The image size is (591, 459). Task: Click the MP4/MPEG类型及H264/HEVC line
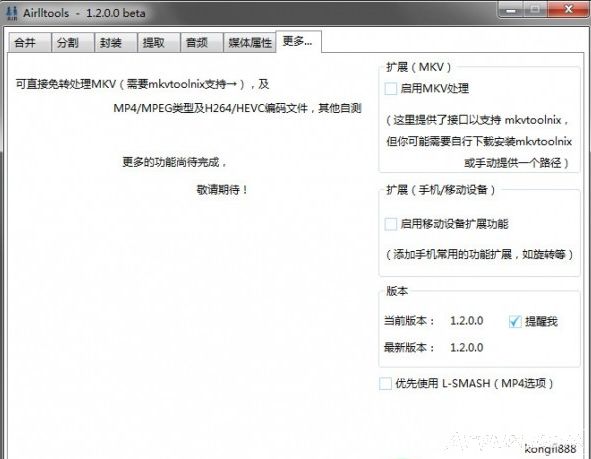click(x=237, y=109)
